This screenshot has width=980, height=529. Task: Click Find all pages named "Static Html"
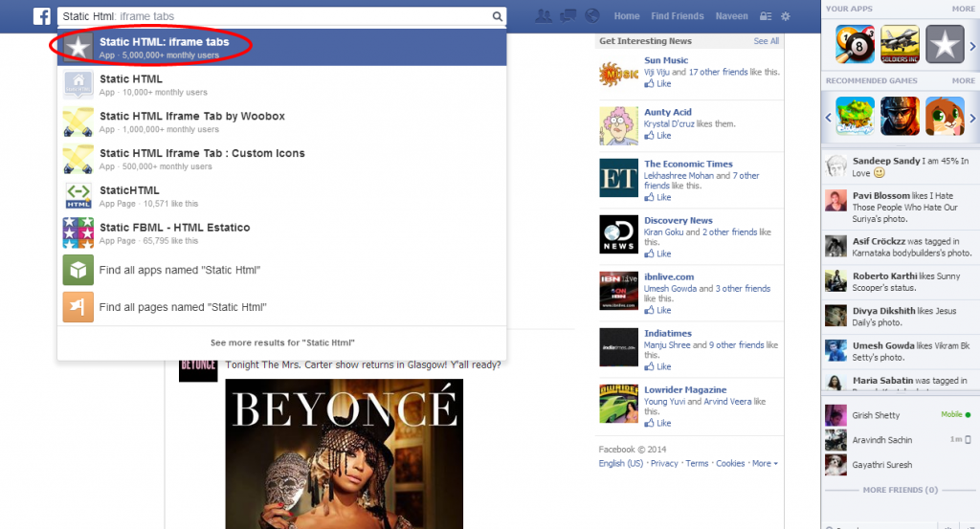(x=282, y=307)
